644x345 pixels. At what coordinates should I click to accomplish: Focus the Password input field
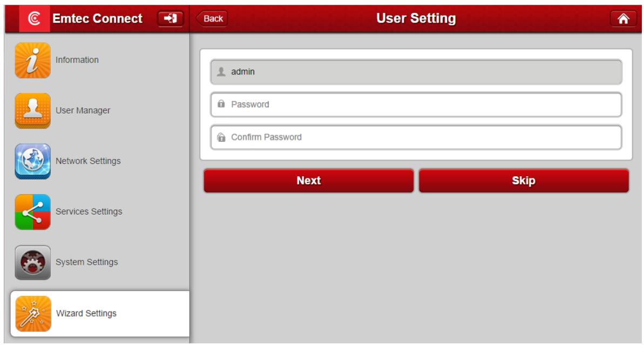[x=421, y=105]
